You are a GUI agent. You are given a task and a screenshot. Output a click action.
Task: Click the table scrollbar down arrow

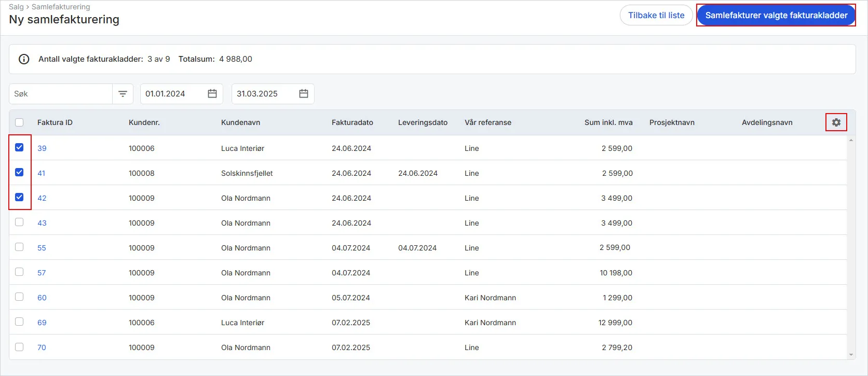[x=851, y=355]
